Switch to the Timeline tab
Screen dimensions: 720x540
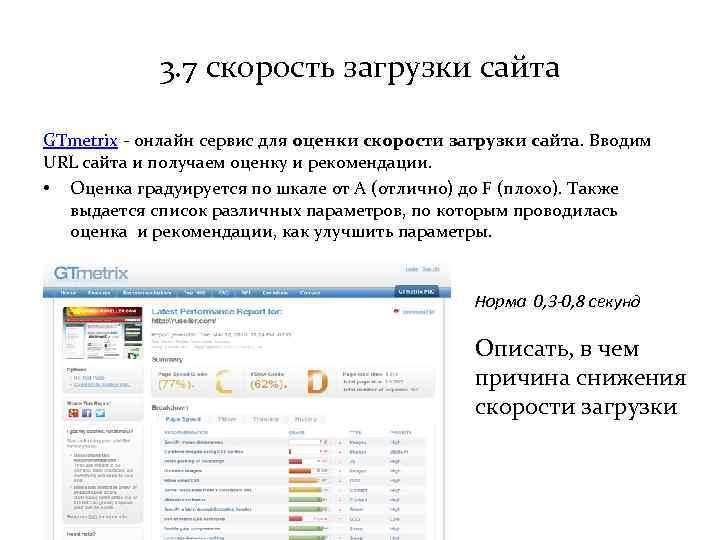click(x=265, y=419)
